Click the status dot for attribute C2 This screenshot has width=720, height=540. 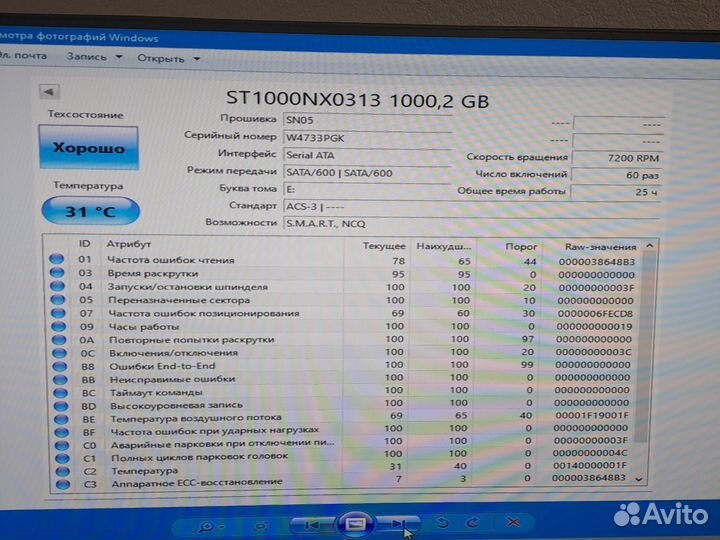coord(63,471)
